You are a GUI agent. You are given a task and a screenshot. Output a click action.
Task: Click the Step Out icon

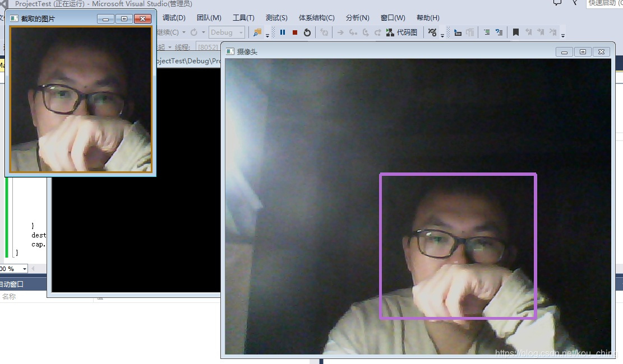click(377, 32)
